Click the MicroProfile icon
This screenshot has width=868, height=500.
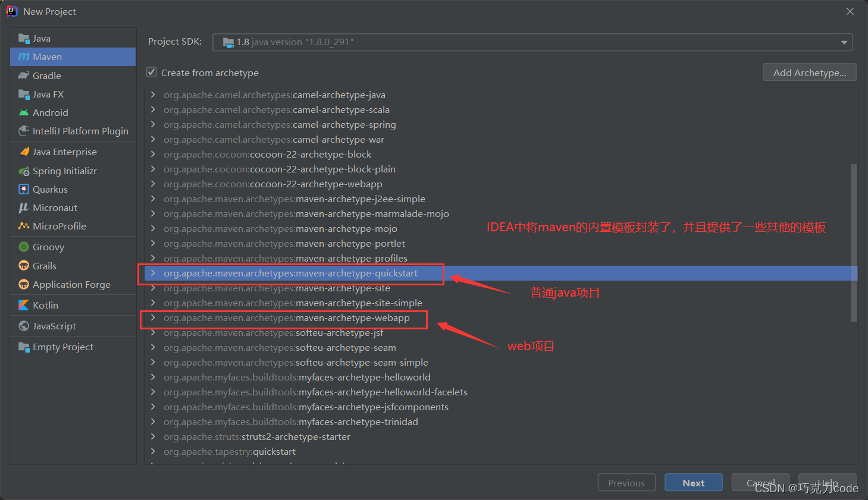click(24, 226)
